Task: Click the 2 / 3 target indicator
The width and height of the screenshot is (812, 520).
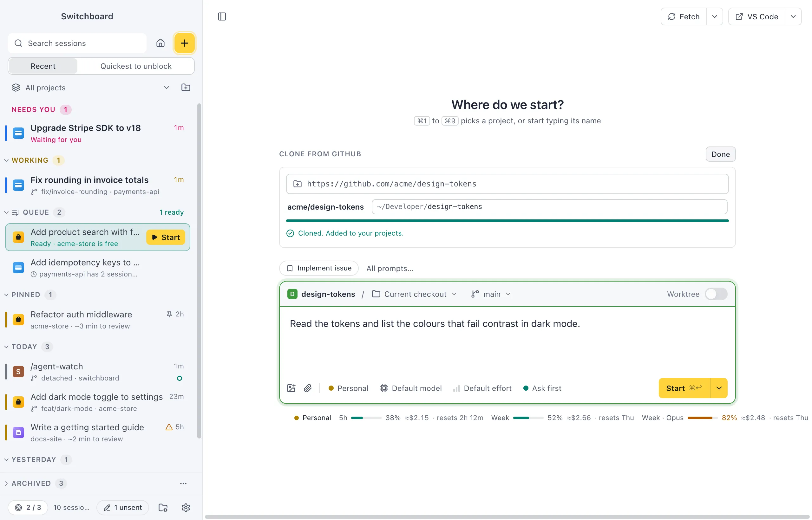Action: pyautogui.click(x=28, y=507)
